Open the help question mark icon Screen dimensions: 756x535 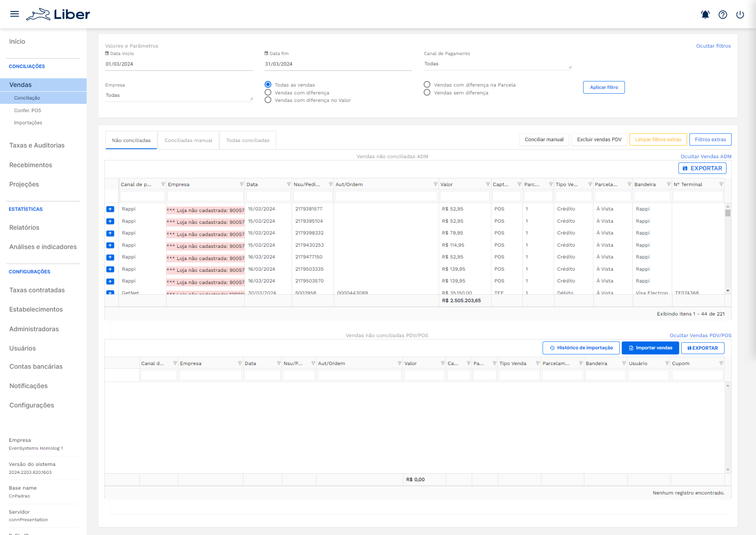pos(722,15)
